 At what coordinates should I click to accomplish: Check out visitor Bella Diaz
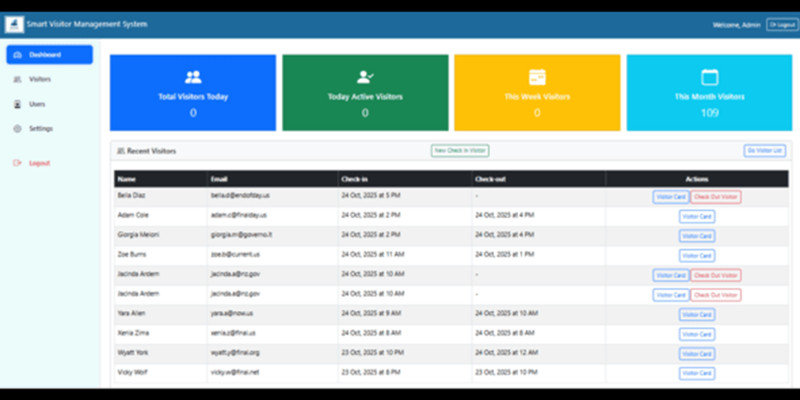pyautogui.click(x=716, y=197)
